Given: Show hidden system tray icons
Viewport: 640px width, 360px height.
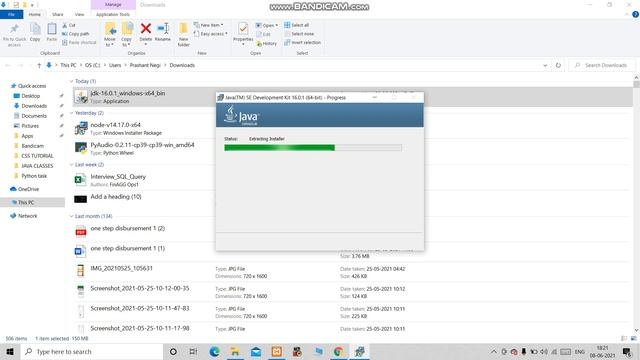Looking at the screenshot, I should click(x=493, y=351).
